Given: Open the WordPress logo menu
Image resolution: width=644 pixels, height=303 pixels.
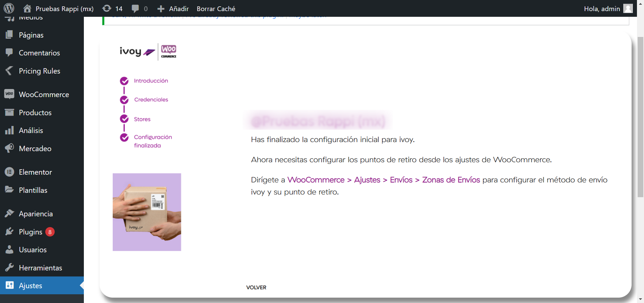Looking at the screenshot, I should [9, 8].
